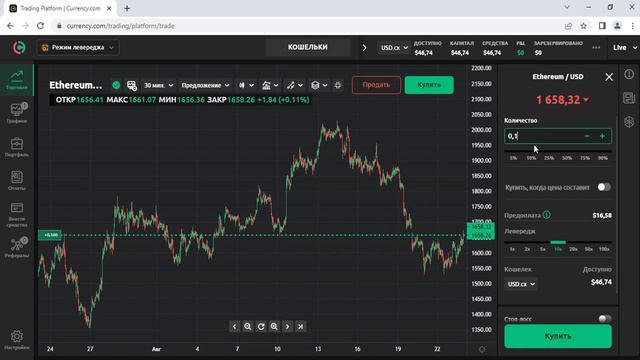Select 5x on the leverage slider
Screen dimensions: 640x360
(x=542, y=249)
